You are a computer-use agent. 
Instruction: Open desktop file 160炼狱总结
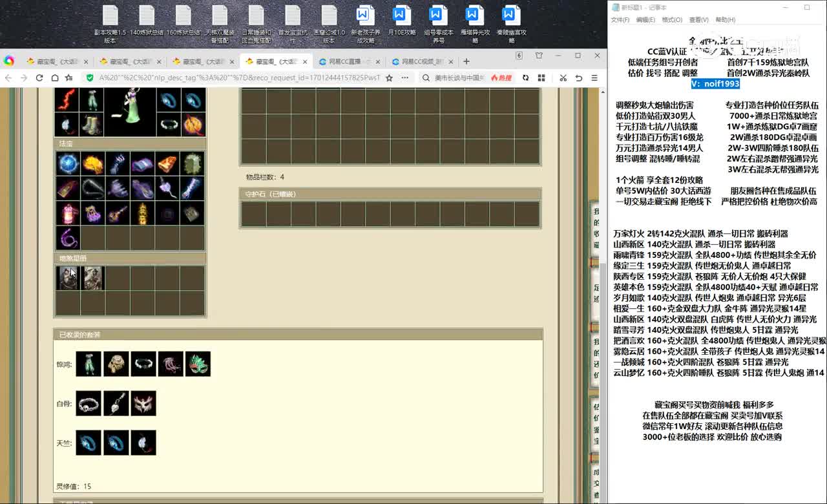(x=183, y=21)
